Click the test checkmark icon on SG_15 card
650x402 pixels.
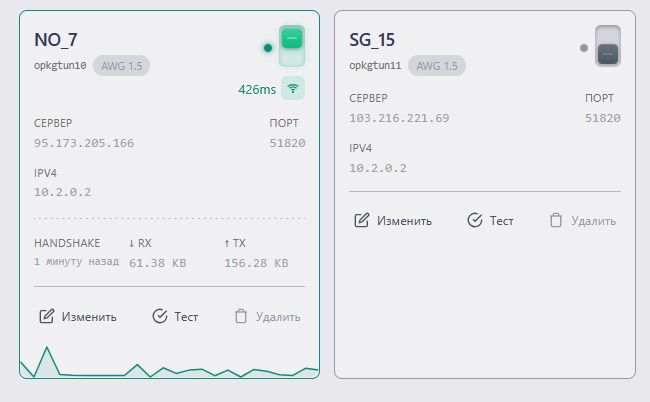[475, 221]
